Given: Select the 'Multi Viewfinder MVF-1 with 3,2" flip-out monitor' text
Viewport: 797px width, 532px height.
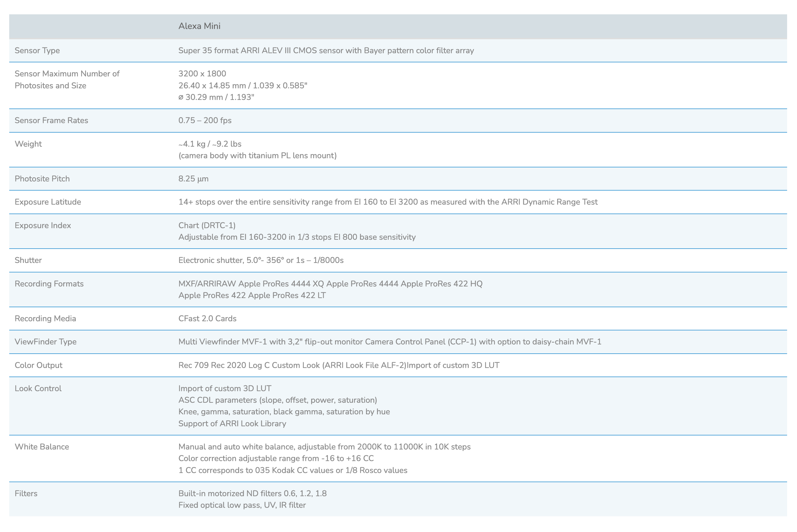Looking at the screenshot, I should (x=271, y=342).
